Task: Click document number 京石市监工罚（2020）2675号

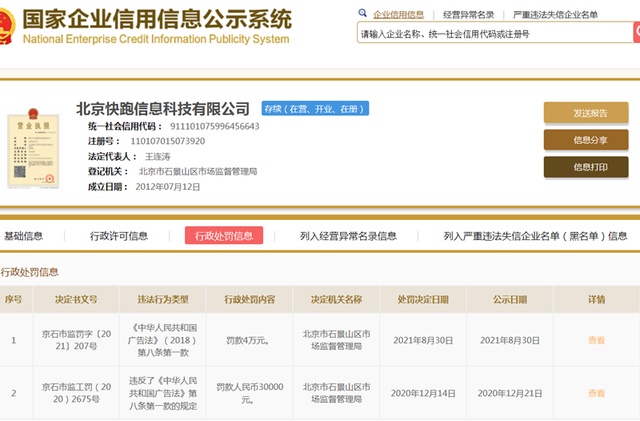Action: tap(76, 393)
